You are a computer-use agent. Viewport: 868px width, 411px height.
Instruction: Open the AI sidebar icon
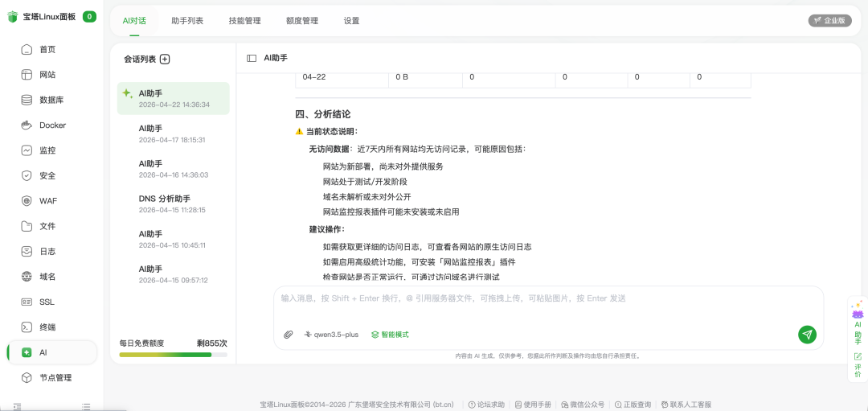coord(26,352)
